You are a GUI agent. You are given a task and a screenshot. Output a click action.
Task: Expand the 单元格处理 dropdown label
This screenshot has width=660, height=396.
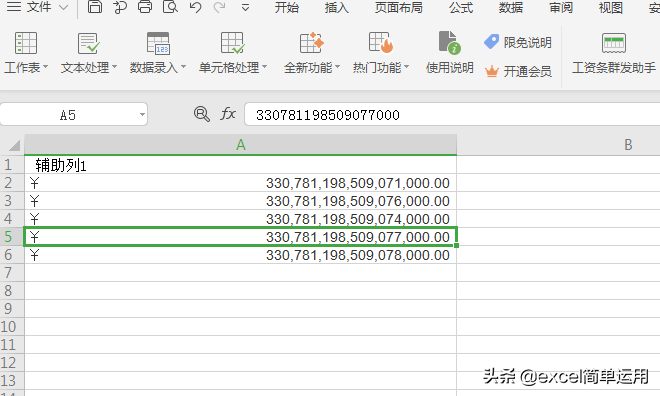[x=233, y=67]
